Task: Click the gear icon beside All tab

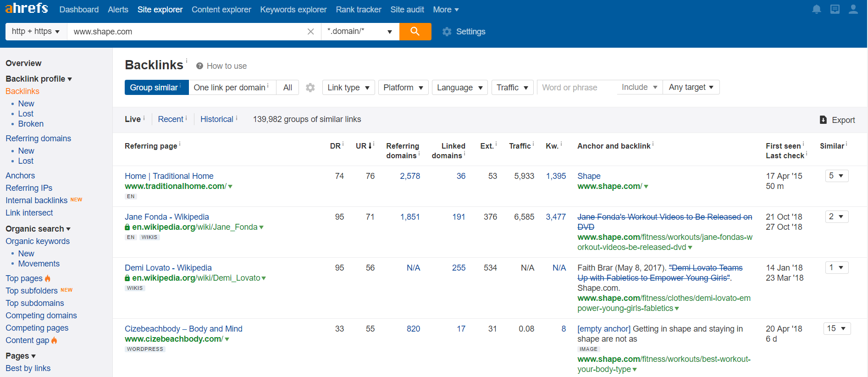Action: click(x=310, y=88)
